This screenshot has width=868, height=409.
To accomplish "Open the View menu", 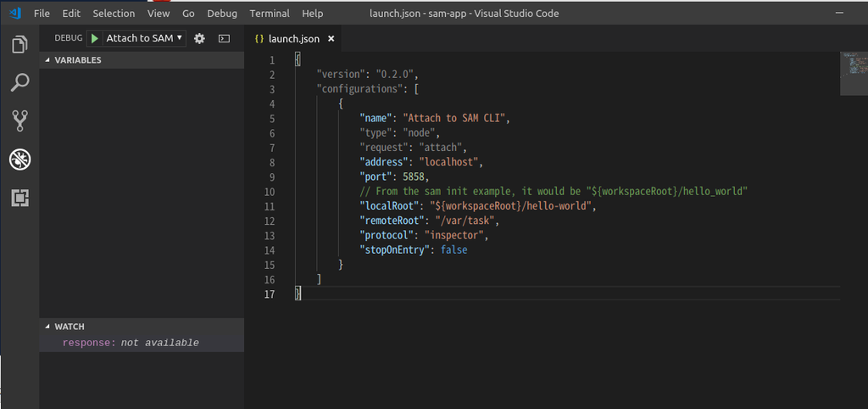I will click(x=159, y=14).
